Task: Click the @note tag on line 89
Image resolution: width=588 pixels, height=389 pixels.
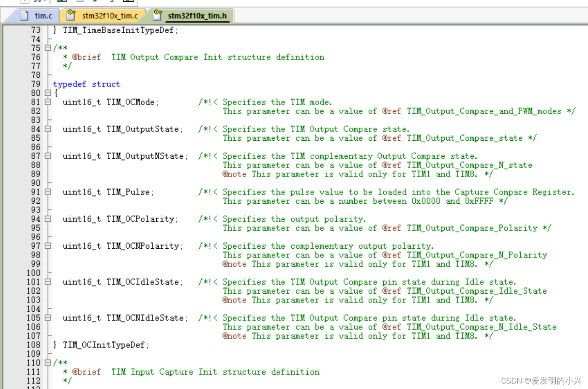Action: [x=235, y=174]
